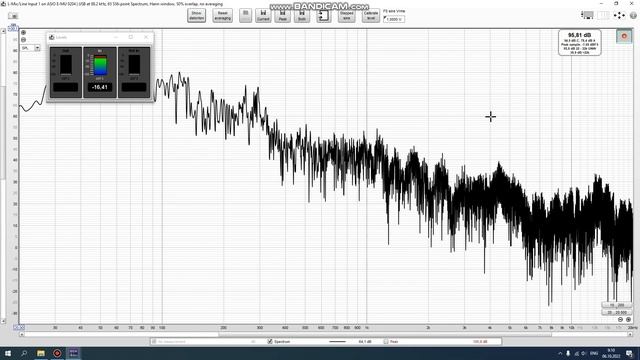Open Windows taskbar search
This screenshot has height=360, width=640.
tap(24, 353)
